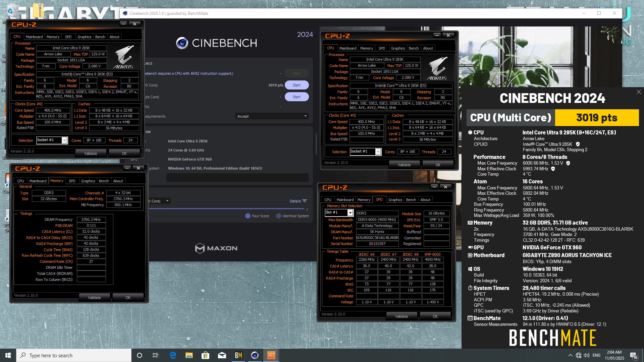
Task: Click Validate in left CPU-Z CPU window
Action: point(91,154)
